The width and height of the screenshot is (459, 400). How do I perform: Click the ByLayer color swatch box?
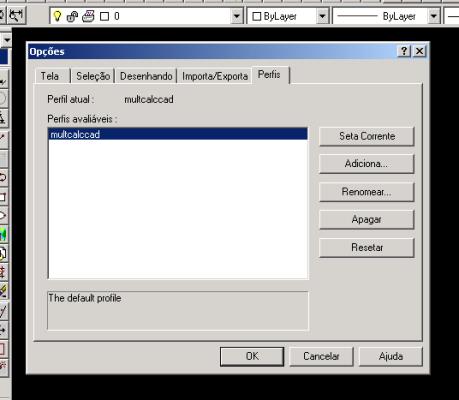[x=256, y=16]
